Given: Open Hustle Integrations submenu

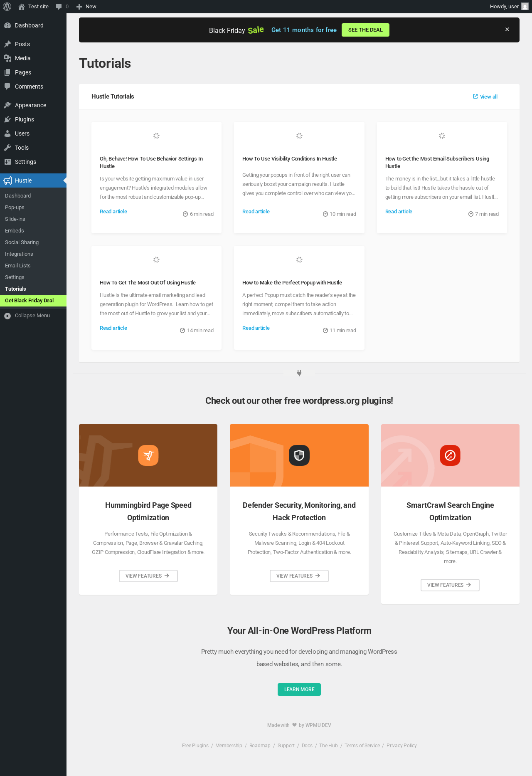Looking at the screenshot, I should (33, 254).
